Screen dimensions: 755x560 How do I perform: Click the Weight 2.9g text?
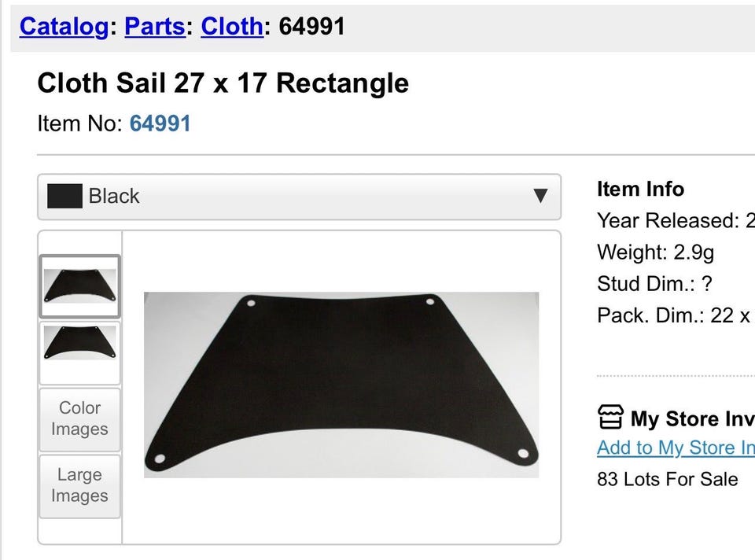coord(655,252)
